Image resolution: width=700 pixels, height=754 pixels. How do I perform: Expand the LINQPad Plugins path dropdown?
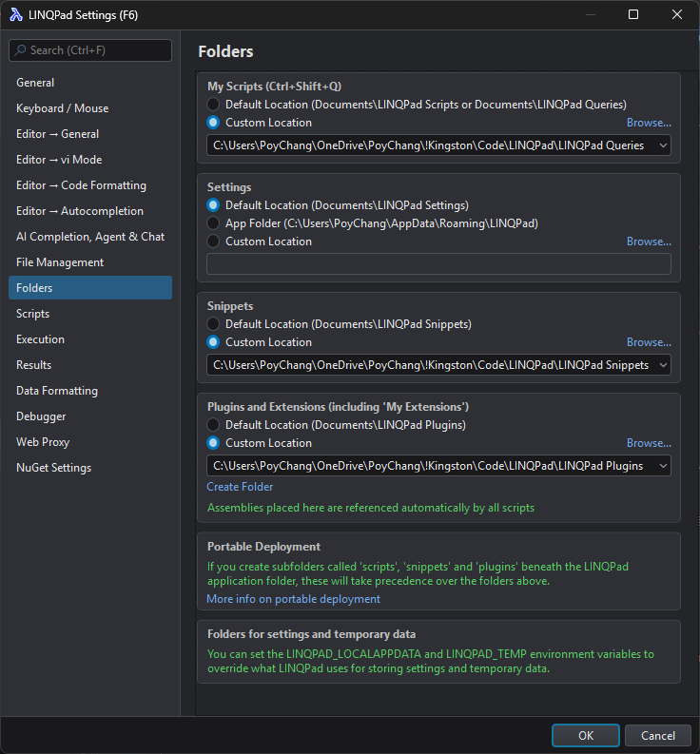[663, 466]
